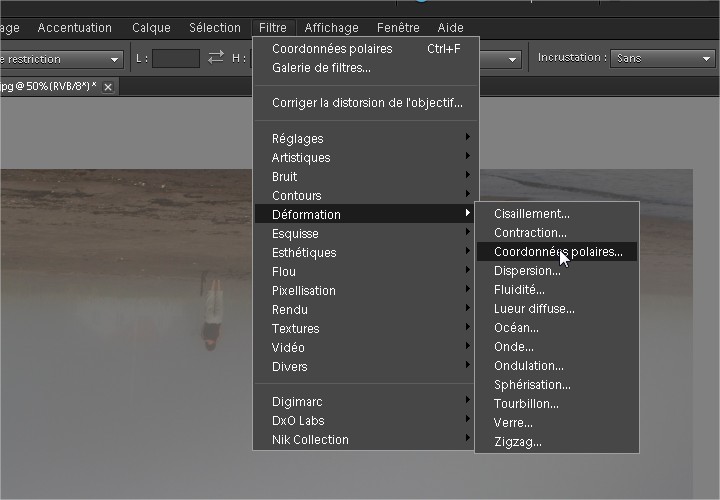The width and height of the screenshot is (720, 500).
Task: Click the L width input field
Action: (x=176, y=59)
